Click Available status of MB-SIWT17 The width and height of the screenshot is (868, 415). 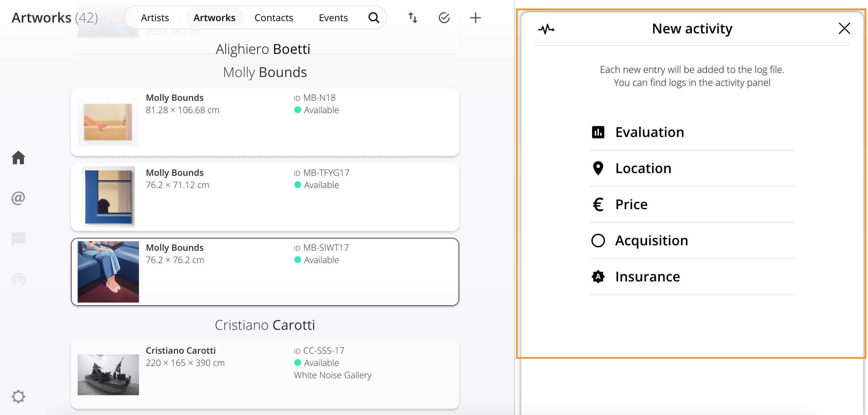pyautogui.click(x=317, y=260)
